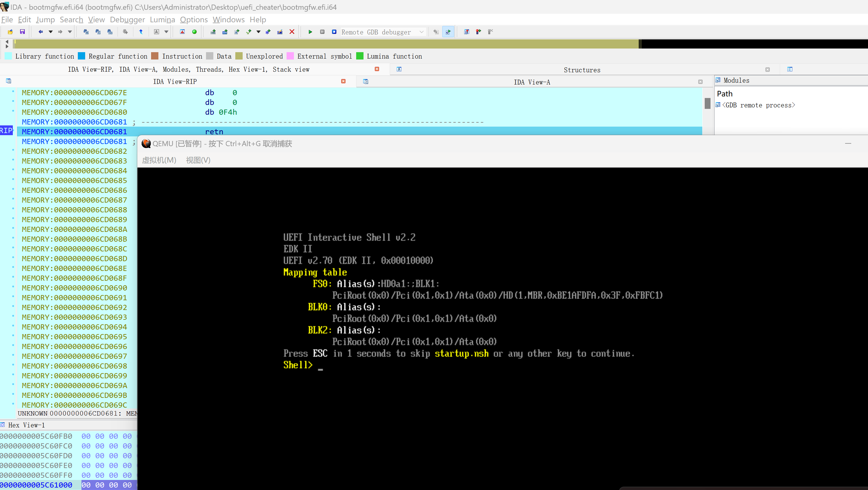868x490 pixels.
Task: Click the Library function cyan legend swatch
Action: pos(9,56)
